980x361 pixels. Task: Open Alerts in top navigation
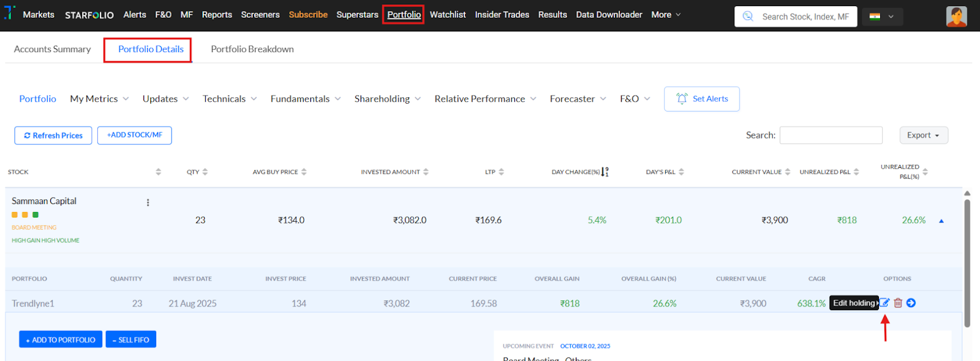pyautogui.click(x=135, y=15)
